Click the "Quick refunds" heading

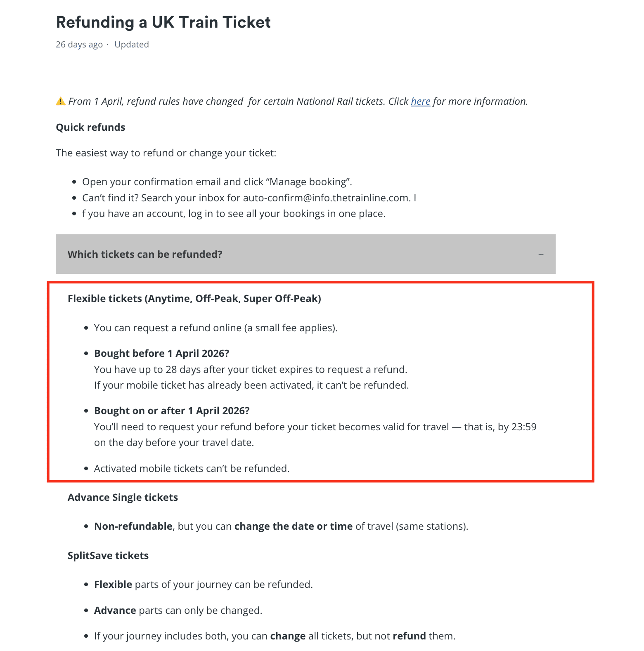tap(90, 127)
